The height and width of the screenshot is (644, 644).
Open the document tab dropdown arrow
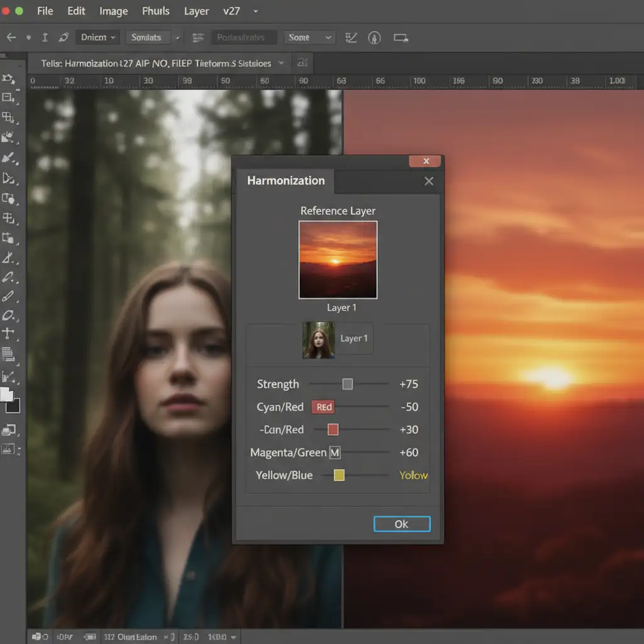[x=280, y=63]
